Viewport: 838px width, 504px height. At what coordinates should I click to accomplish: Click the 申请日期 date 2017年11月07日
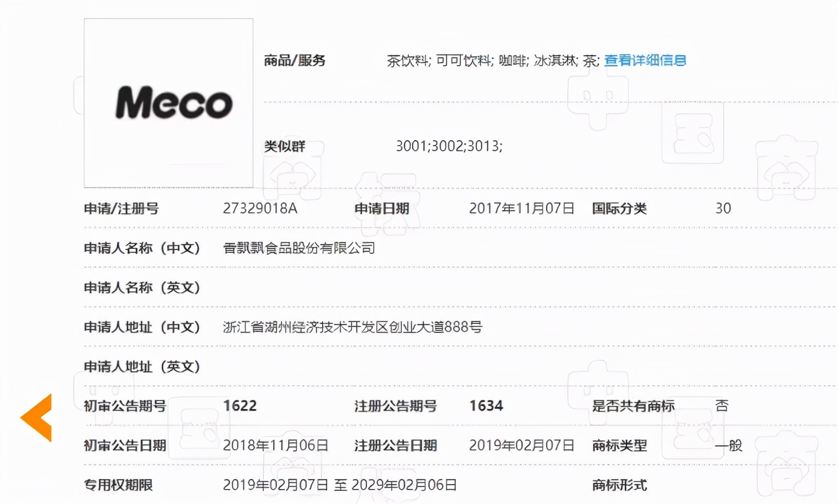522,208
